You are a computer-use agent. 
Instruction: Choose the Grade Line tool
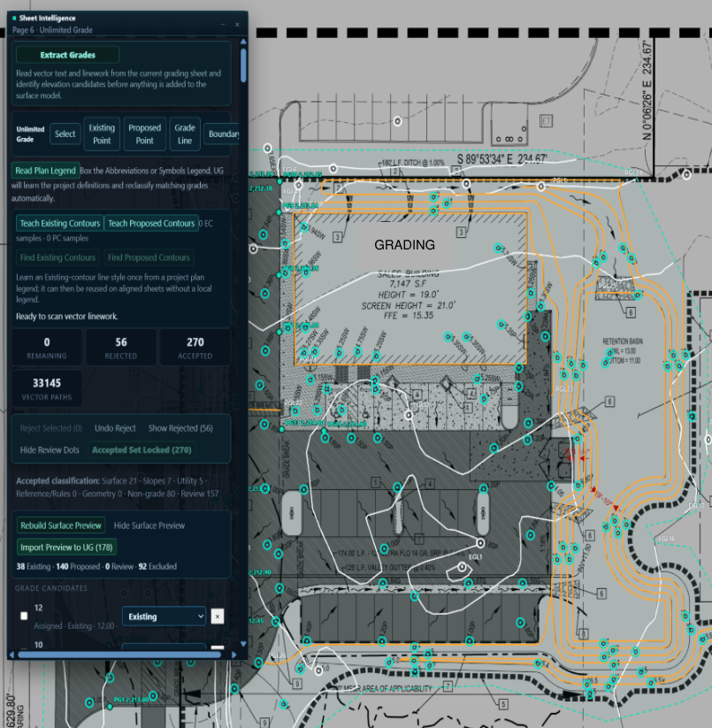pyautogui.click(x=185, y=134)
